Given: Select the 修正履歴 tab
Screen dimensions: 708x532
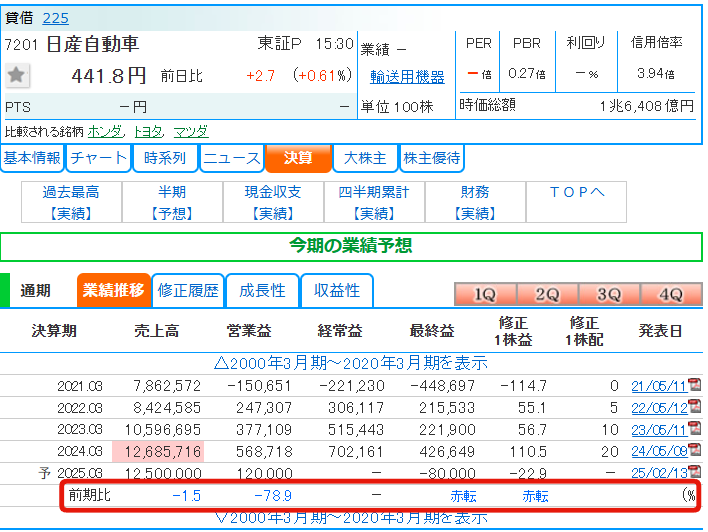Looking at the screenshot, I should 188,291.
